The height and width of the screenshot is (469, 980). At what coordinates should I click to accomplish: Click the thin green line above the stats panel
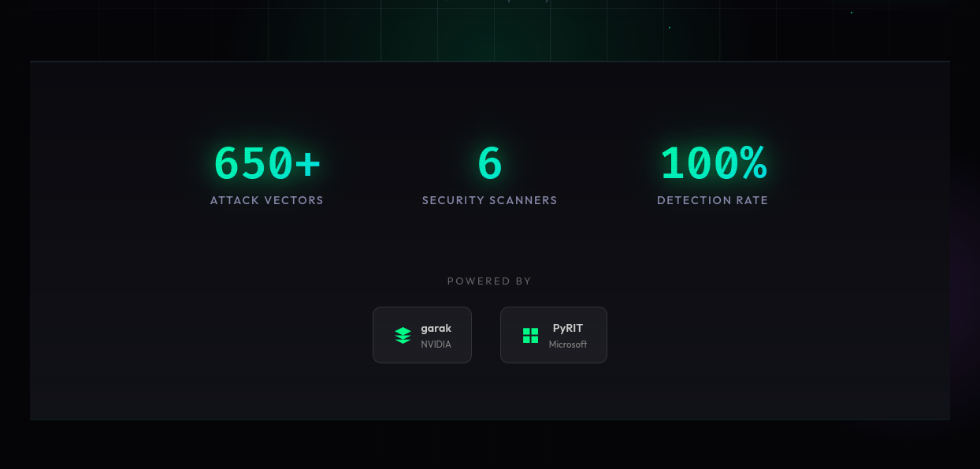(x=490, y=61)
